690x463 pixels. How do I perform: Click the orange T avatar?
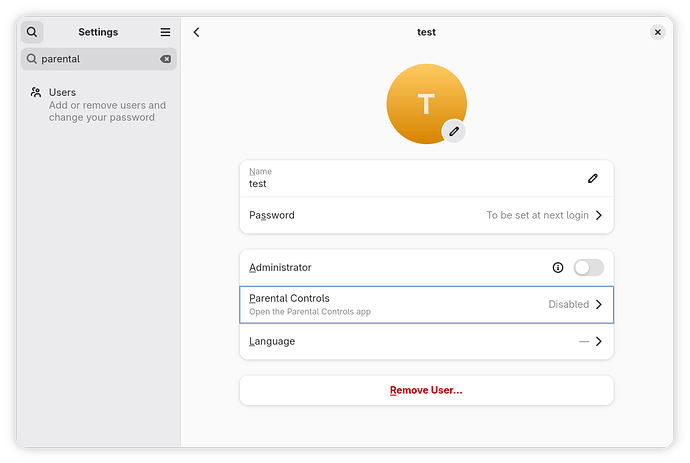pos(426,104)
